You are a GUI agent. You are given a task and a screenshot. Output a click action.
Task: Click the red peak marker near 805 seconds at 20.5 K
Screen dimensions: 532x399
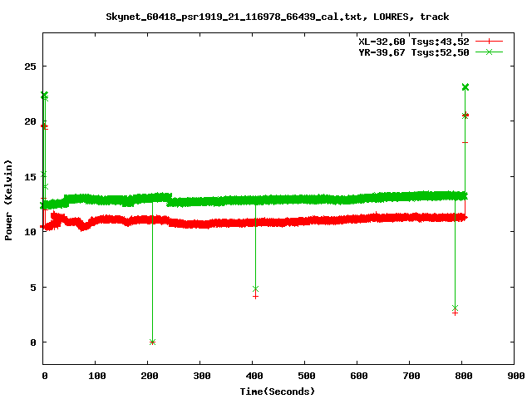(465, 116)
